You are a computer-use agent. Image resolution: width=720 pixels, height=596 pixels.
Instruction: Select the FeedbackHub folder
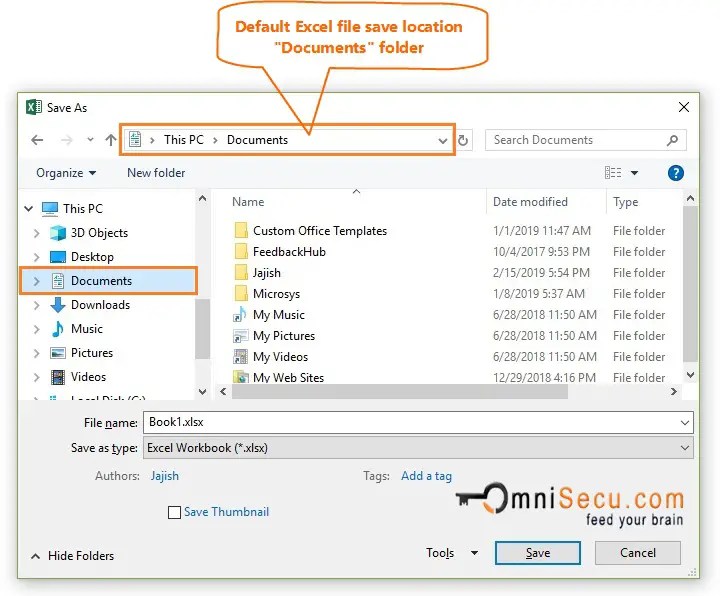[289, 252]
